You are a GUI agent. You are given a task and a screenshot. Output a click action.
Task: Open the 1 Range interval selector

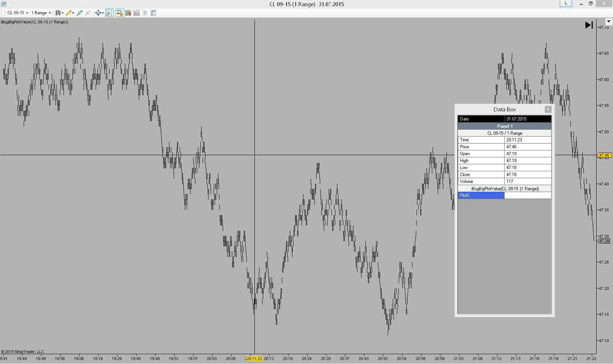(41, 13)
